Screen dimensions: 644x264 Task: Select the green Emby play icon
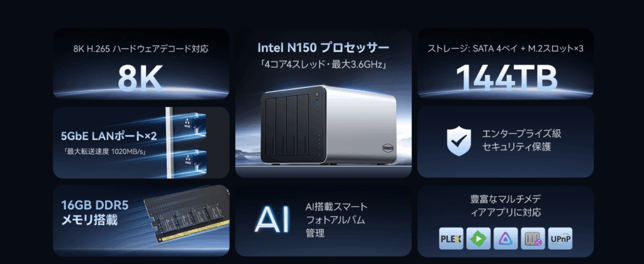tap(478, 239)
